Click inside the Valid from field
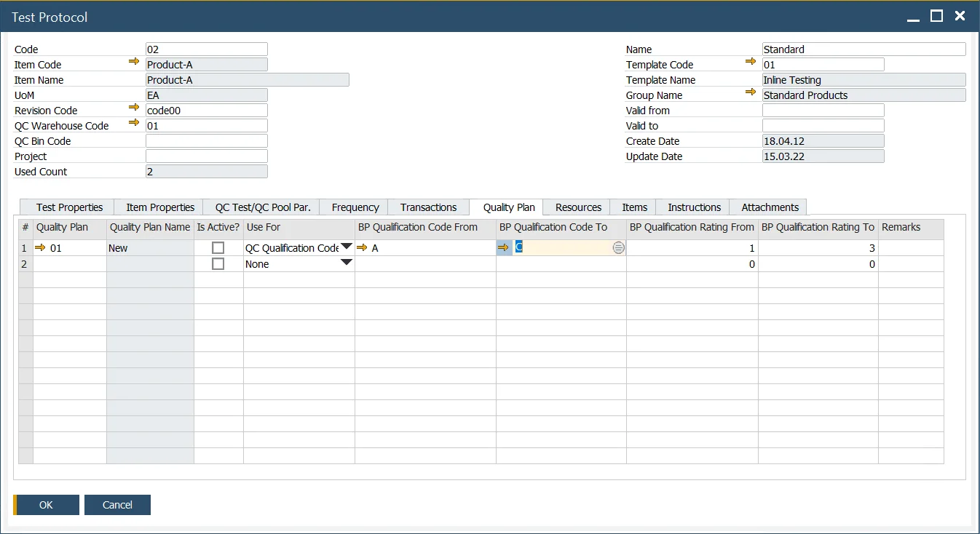The width and height of the screenshot is (980, 534). (x=823, y=110)
